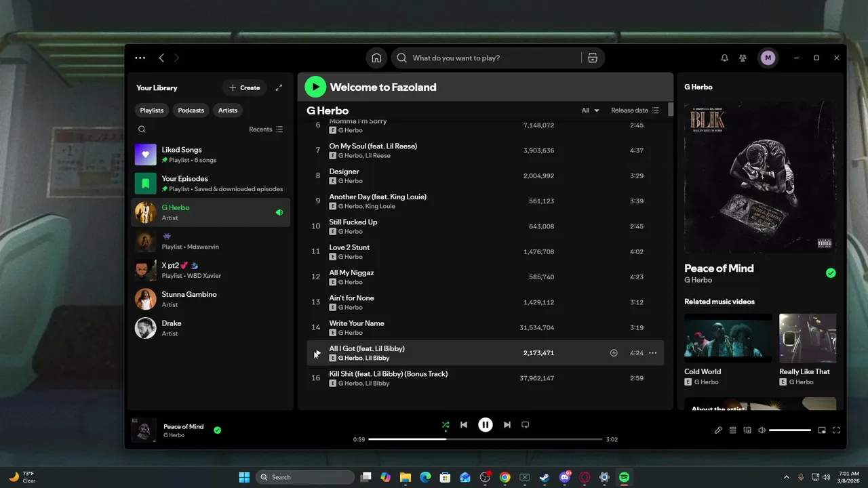Screen dimensions: 868x488
Task: Open Lil Reese artist link
Action: [378, 156]
